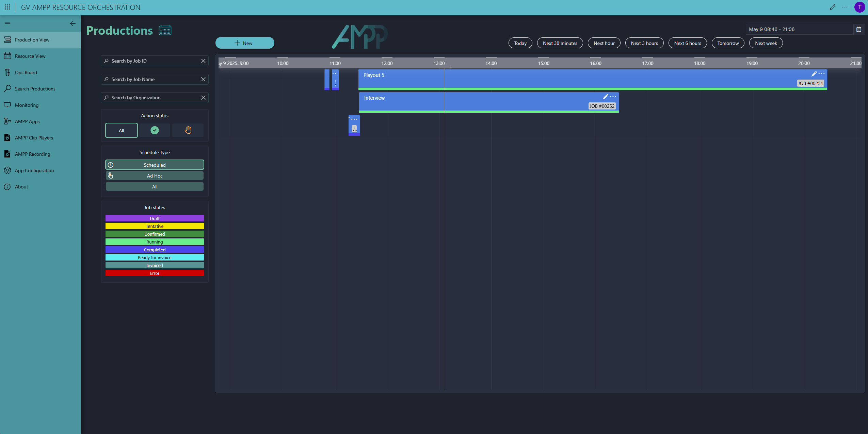
Task: Click the 13:00 timeline header mark
Action: pyautogui.click(x=439, y=63)
